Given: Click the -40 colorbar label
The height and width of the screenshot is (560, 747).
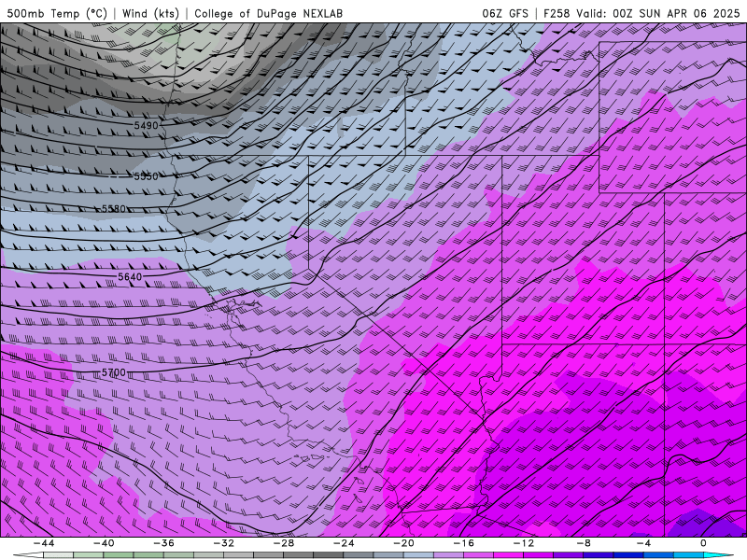Looking at the screenshot, I should tap(104, 543).
